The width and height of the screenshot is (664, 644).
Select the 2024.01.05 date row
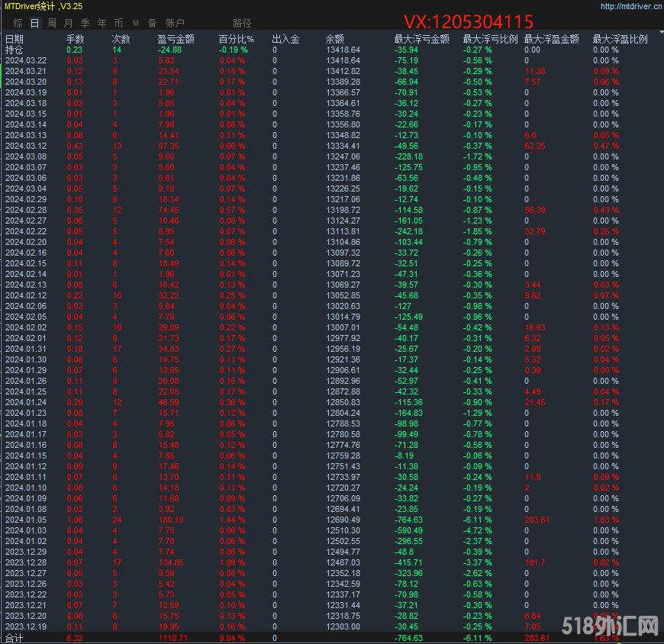[x=26, y=520]
